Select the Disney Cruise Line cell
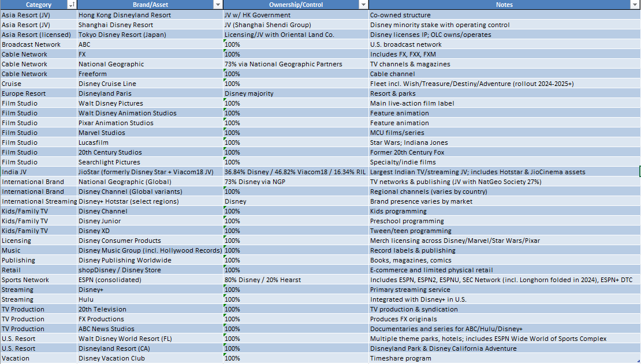Screen dimensions: 641x364 click(x=150, y=84)
